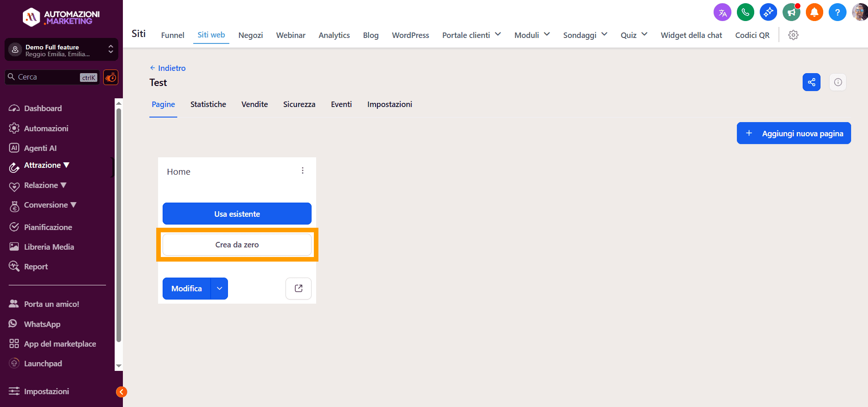Click the Usa esistente button
This screenshot has height=407, width=868.
pyautogui.click(x=237, y=214)
